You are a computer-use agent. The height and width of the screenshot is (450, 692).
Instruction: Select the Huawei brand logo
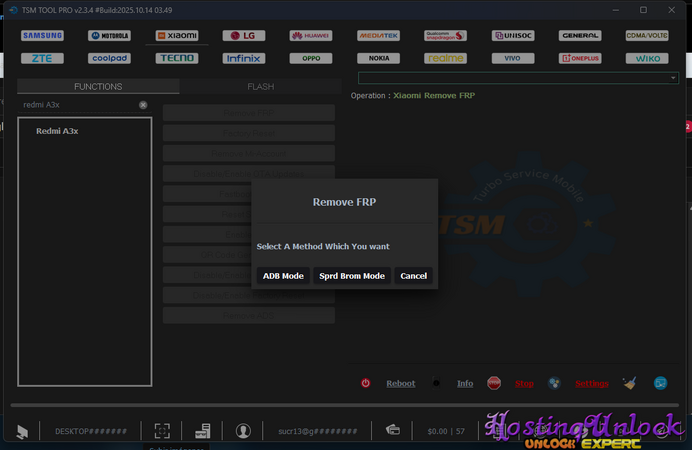pyautogui.click(x=310, y=35)
